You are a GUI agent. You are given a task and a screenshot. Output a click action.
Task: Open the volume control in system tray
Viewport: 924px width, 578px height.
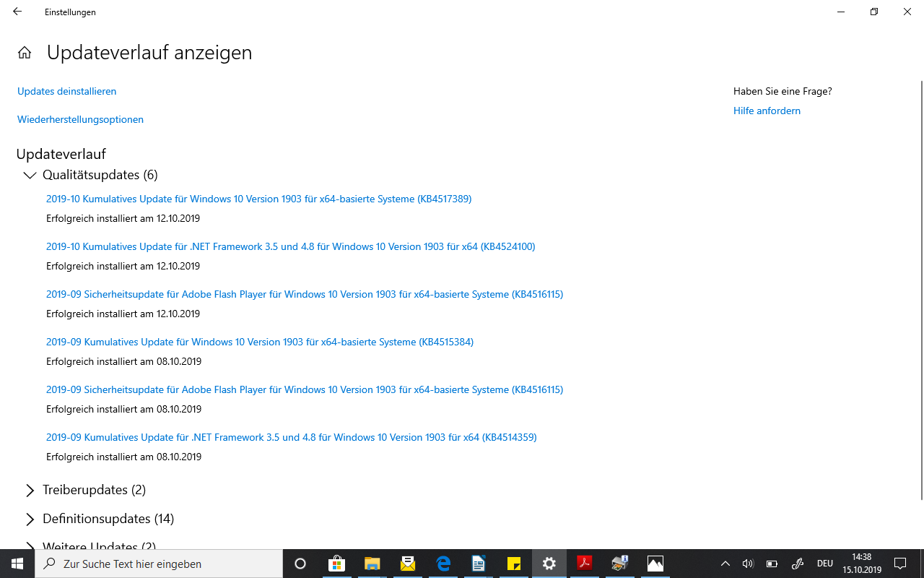(748, 564)
